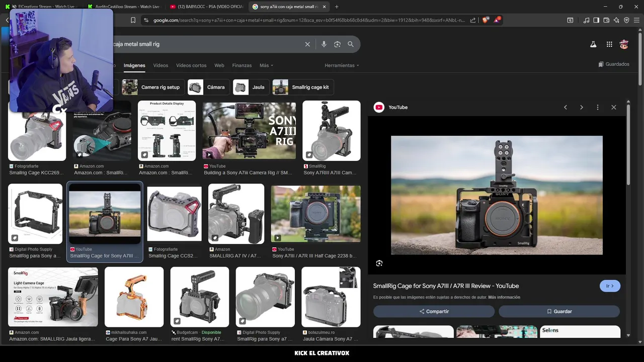Select the Imágenes search tab
The width and height of the screenshot is (644, 362).
click(x=134, y=65)
